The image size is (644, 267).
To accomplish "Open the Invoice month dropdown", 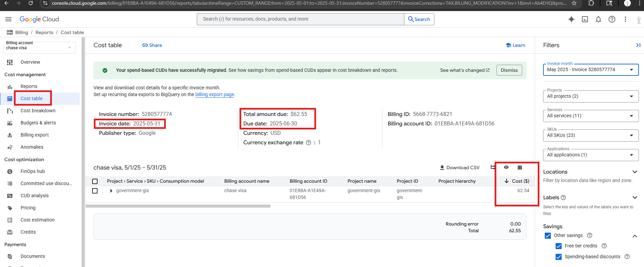I will (x=591, y=70).
